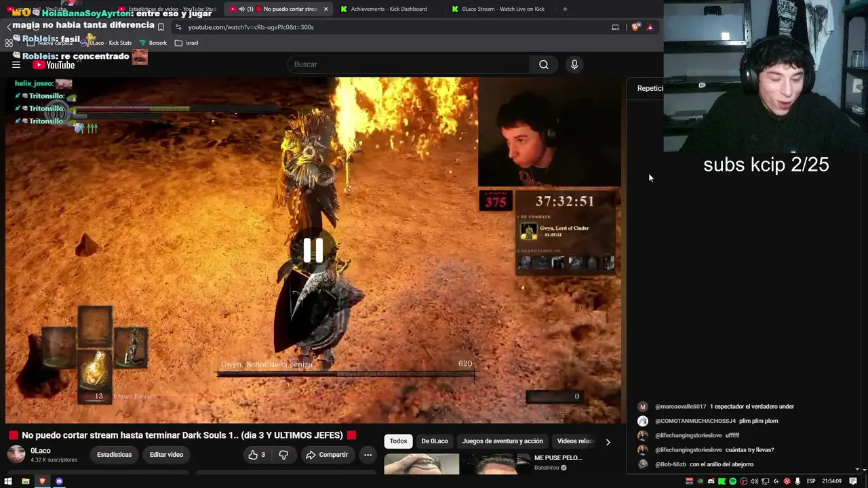This screenshot has width=868, height=488.
Task: Click the Brave browser taskbar icon
Action: [42, 481]
